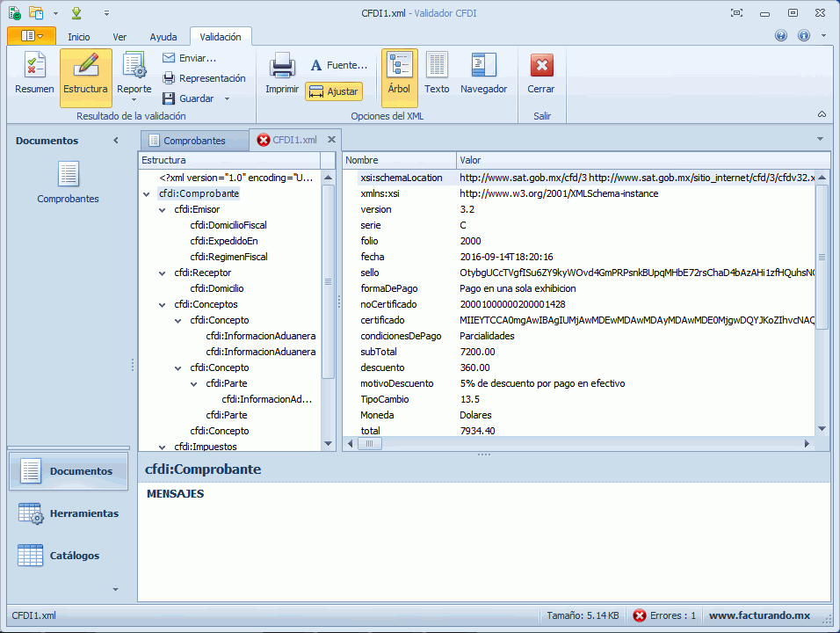Image resolution: width=840 pixels, height=633 pixels.
Task: Open the Ver ribbon tab
Action: pos(119,37)
